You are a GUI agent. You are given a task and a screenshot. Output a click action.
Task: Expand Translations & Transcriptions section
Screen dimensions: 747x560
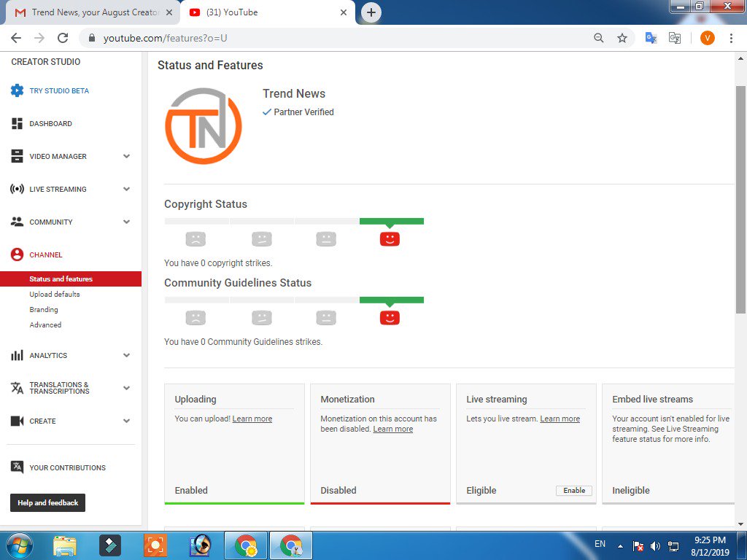[127, 388]
